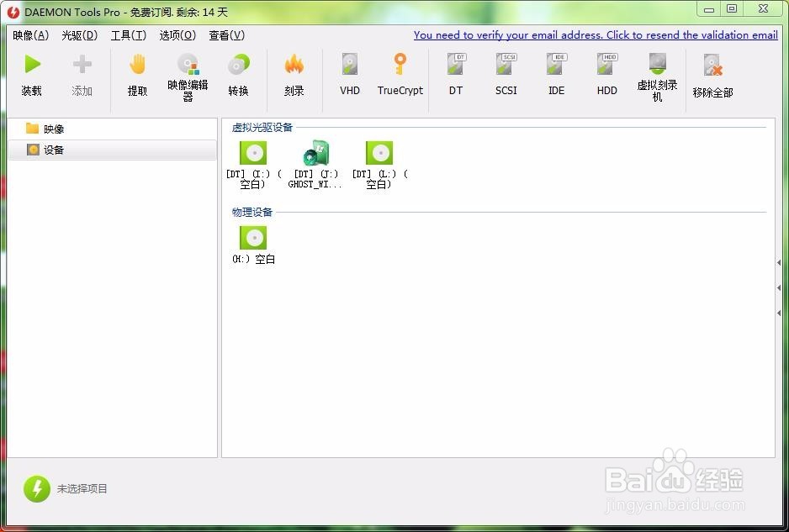Click Remove All (移除全部) icon
Image resolution: width=789 pixels, height=532 pixels.
[712, 66]
